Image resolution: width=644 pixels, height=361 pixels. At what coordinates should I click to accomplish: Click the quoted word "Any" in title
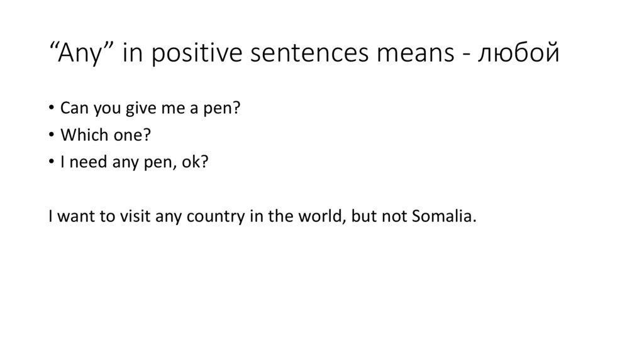[77, 54]
